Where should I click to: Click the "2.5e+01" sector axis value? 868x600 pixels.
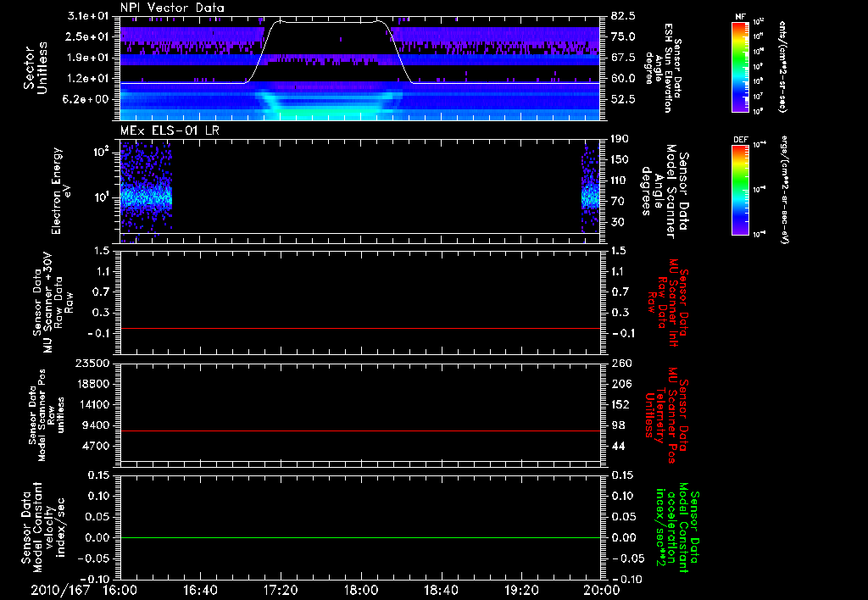[x=88, y=37]
